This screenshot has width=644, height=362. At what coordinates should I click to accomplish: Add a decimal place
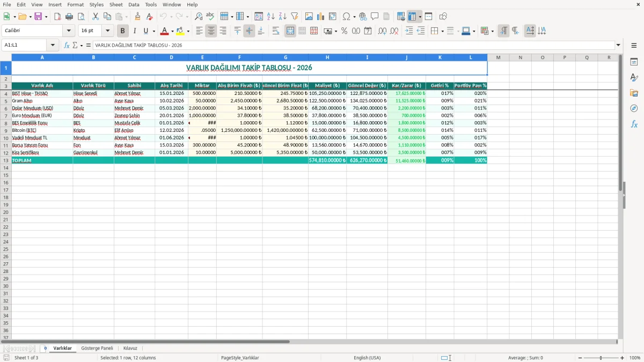[x=382, y=31]
